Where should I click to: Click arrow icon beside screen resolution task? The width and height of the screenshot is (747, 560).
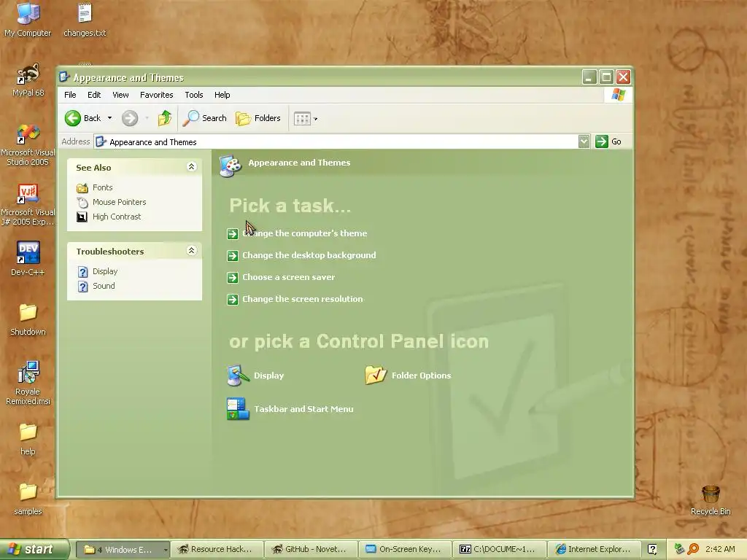[233, 300]
